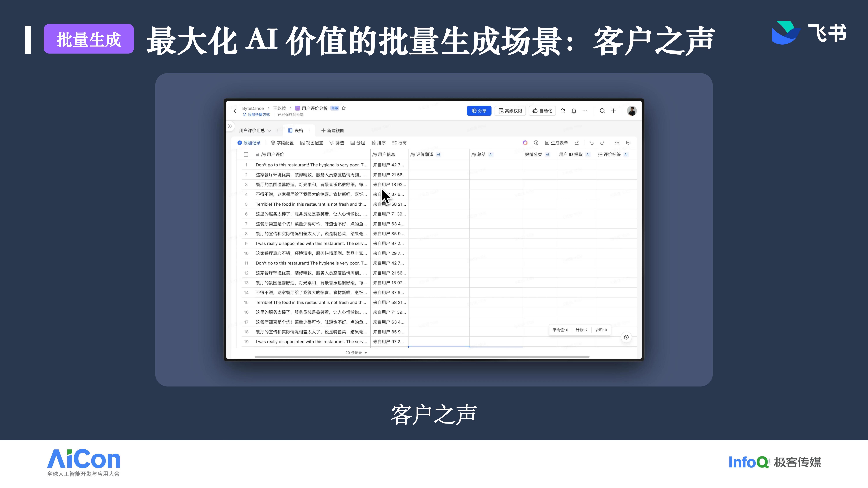Click the 计数: 2 summary statistic
This screenshot has width=868, height=488.
point(582,330)
